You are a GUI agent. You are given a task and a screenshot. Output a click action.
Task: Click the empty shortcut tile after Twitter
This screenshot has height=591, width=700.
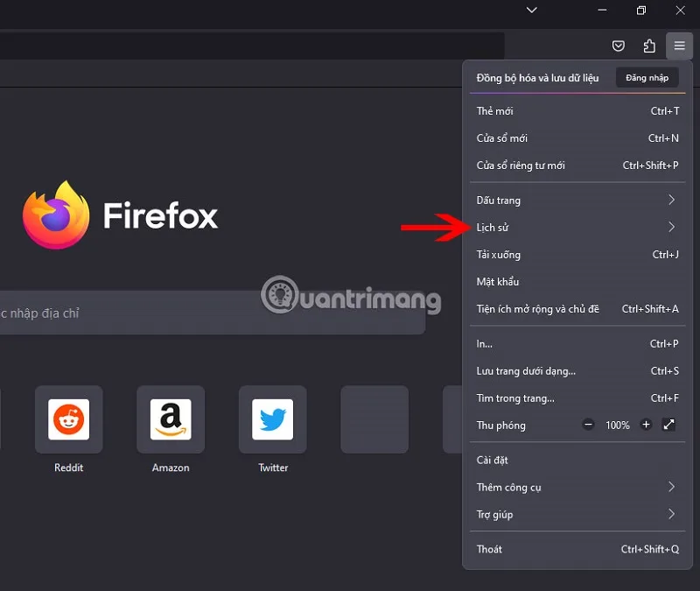374,419
